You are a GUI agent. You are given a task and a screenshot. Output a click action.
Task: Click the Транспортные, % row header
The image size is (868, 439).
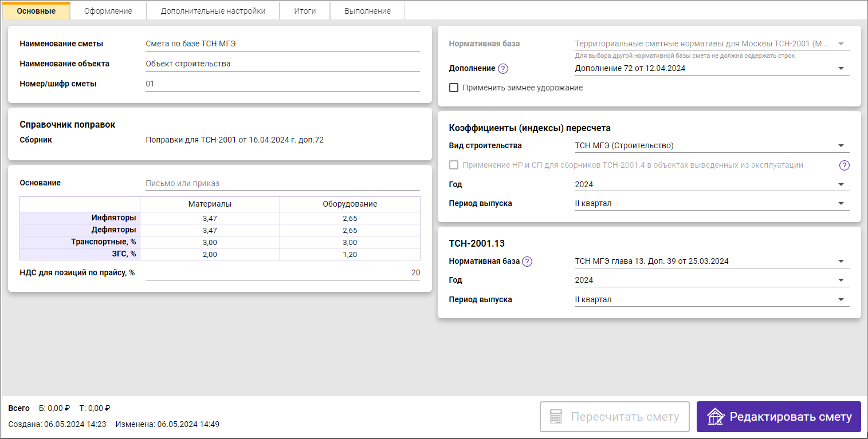click(80, 242)
